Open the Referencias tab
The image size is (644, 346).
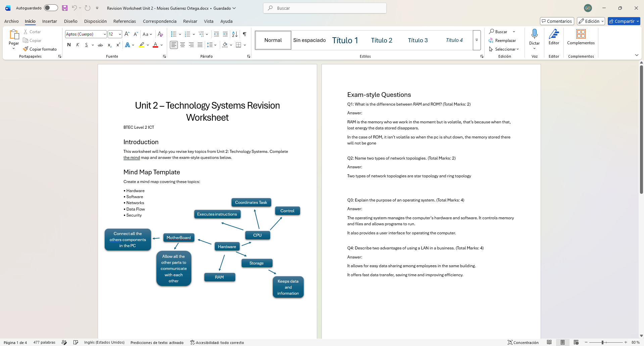click(125, 21)
